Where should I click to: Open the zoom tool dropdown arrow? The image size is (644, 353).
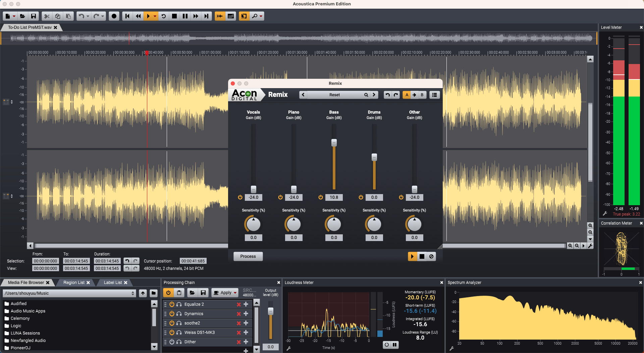(x=261, y=16)
